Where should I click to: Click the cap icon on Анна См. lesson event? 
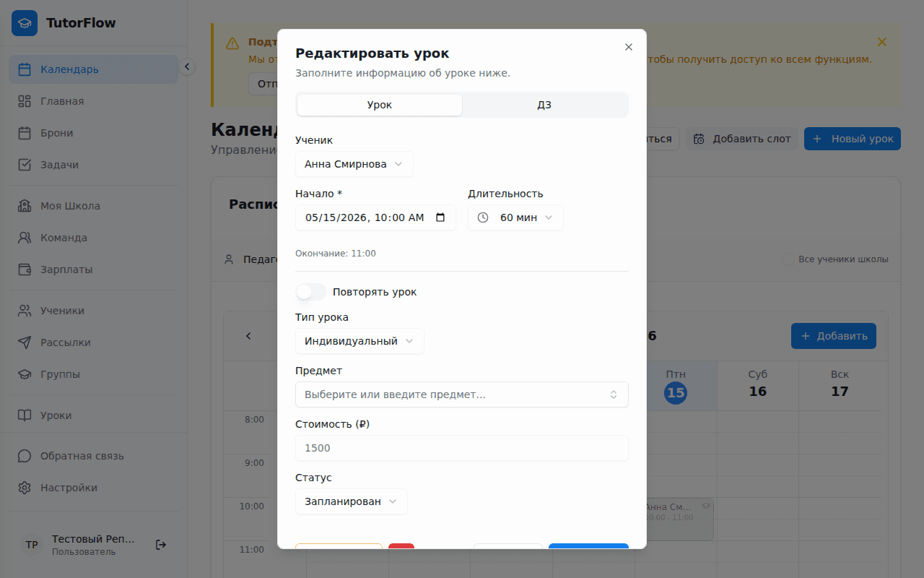point(705,506)
